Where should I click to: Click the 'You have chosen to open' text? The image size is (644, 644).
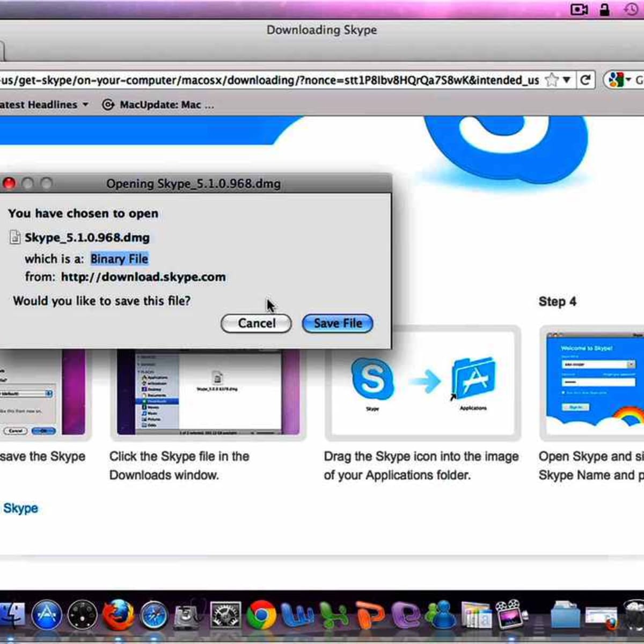click(83, 214)
